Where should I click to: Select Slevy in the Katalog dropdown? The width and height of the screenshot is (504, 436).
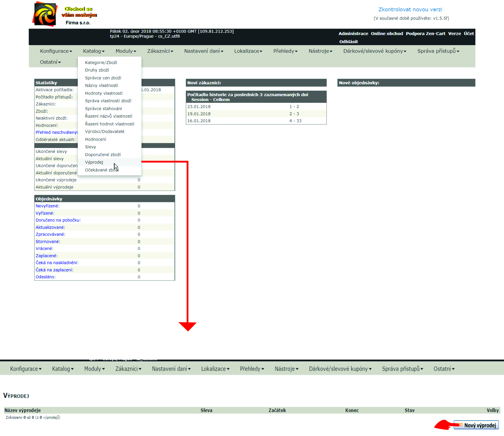[x=90, y=147]
